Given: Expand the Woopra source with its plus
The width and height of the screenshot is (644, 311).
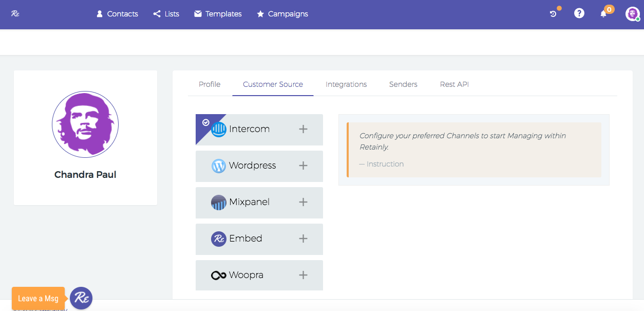Looking at the screenshot, I should [x=303, y=275].
